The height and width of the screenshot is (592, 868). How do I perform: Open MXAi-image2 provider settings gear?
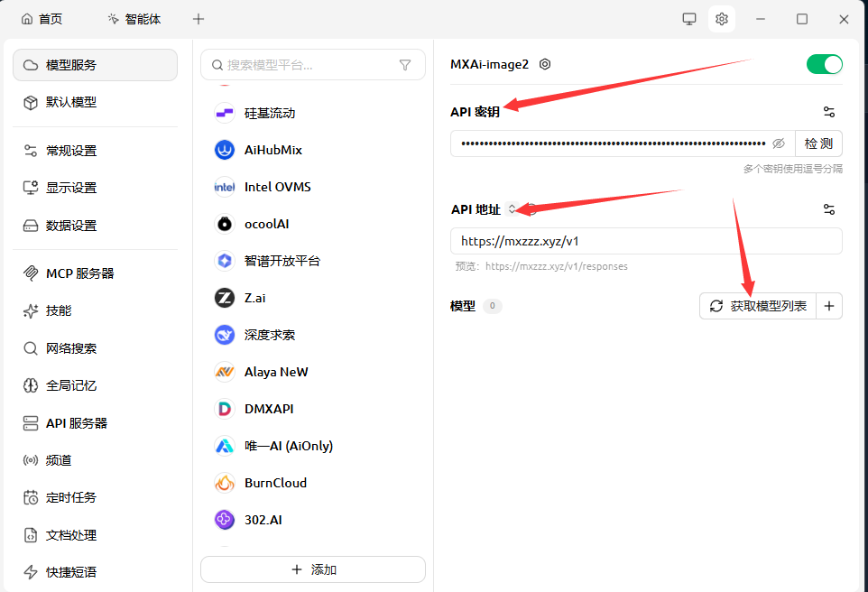[545, 64]
